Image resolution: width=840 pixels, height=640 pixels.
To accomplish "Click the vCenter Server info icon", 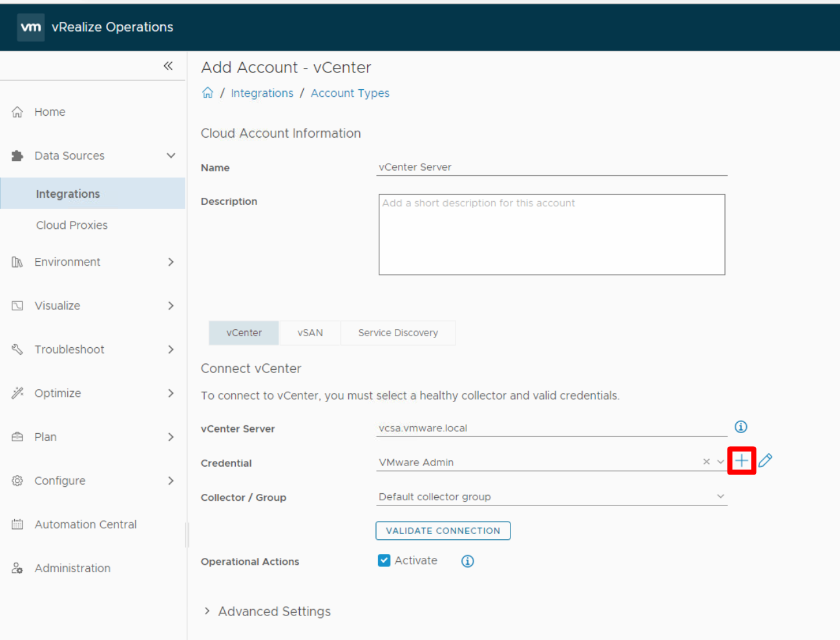I will click(x=740, y=427).
